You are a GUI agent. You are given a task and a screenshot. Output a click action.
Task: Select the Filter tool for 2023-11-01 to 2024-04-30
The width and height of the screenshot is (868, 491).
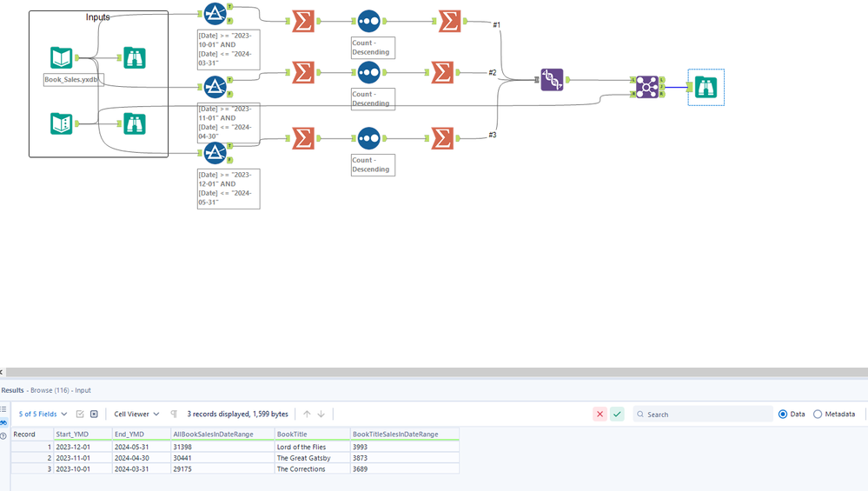[215, 87]
